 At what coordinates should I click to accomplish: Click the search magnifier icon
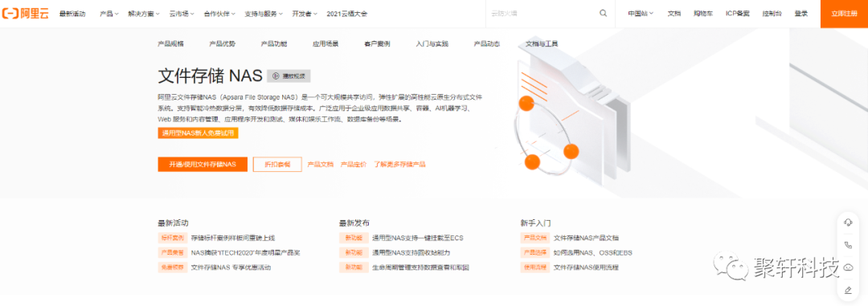click(603, 14)
